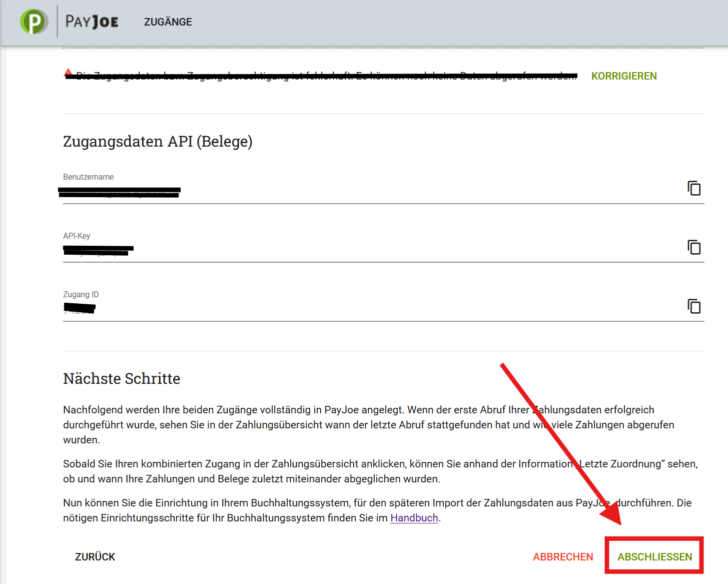Copy the Zugang ID to clipboard
The width and height of the screenshot is (728, 584).
click(693, 306)
